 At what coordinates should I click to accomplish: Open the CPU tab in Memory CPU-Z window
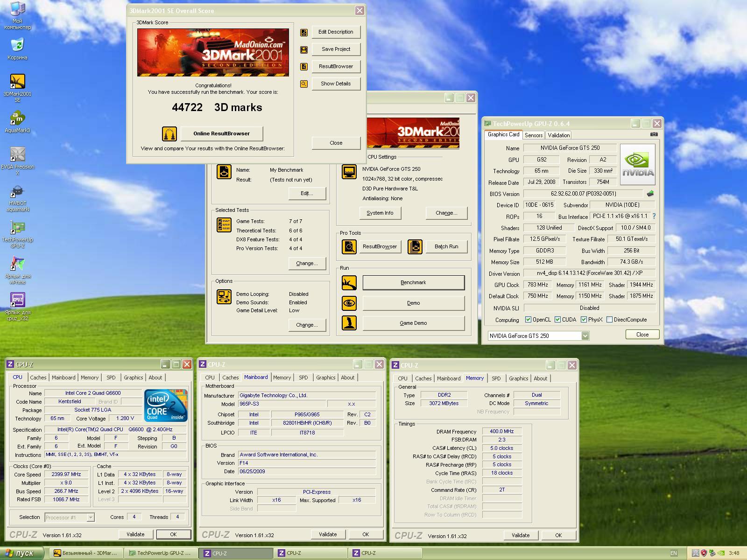click(x=402, y=378)
